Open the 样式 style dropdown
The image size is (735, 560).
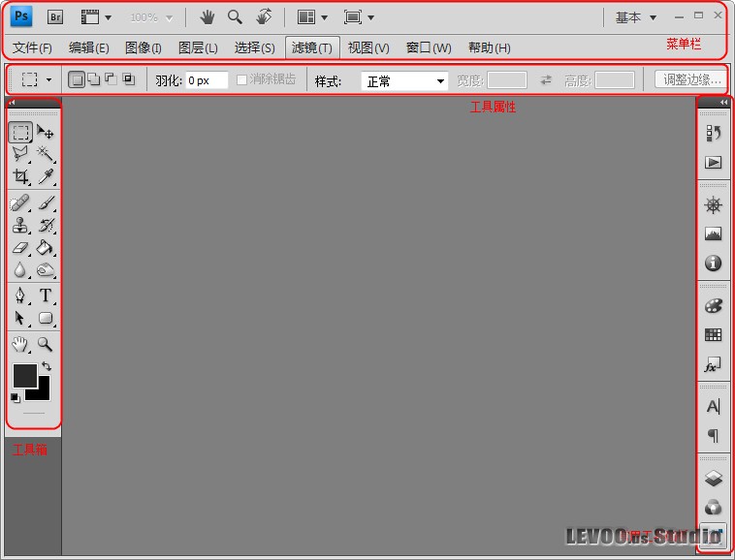[404, 81]
